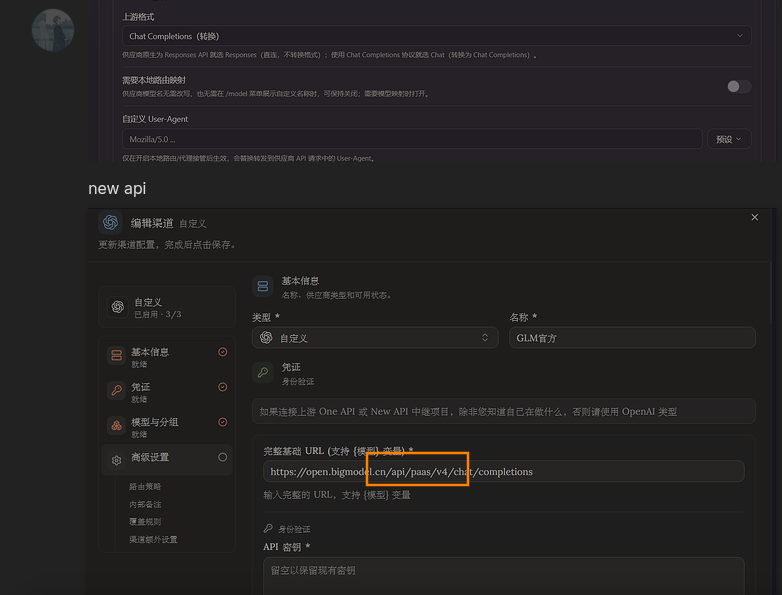
Task: Jump to 渠道额外设置 sub-item
Action: tap(153, 539)
